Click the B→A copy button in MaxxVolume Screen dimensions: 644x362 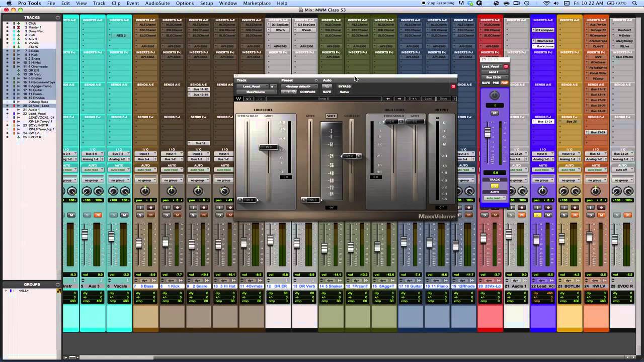coord(413,99)
